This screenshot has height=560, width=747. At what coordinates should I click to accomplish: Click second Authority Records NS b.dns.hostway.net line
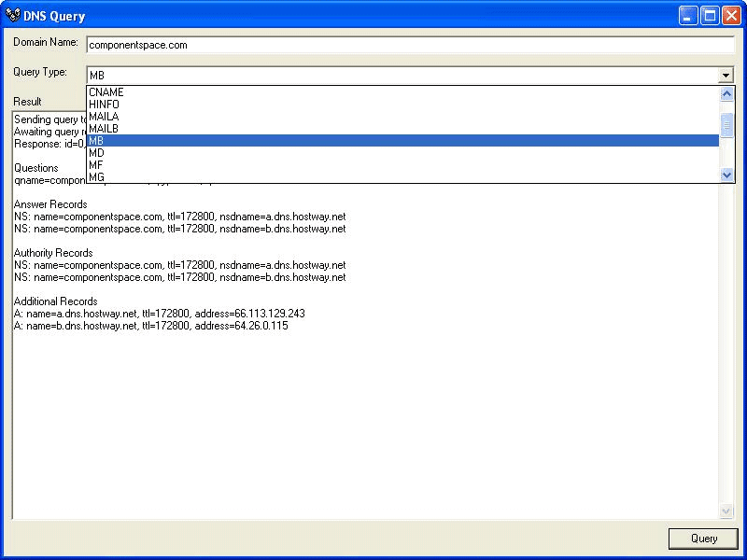click(x=180, y=277)
